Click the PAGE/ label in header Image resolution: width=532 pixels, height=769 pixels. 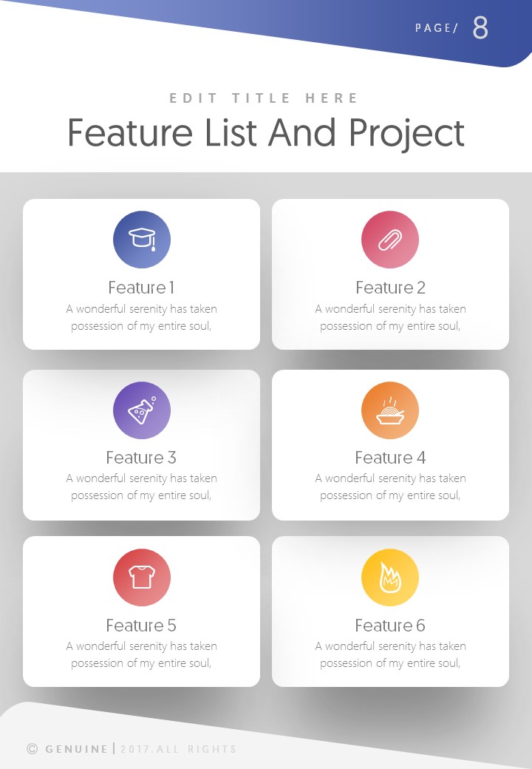(x=437, y=28)
